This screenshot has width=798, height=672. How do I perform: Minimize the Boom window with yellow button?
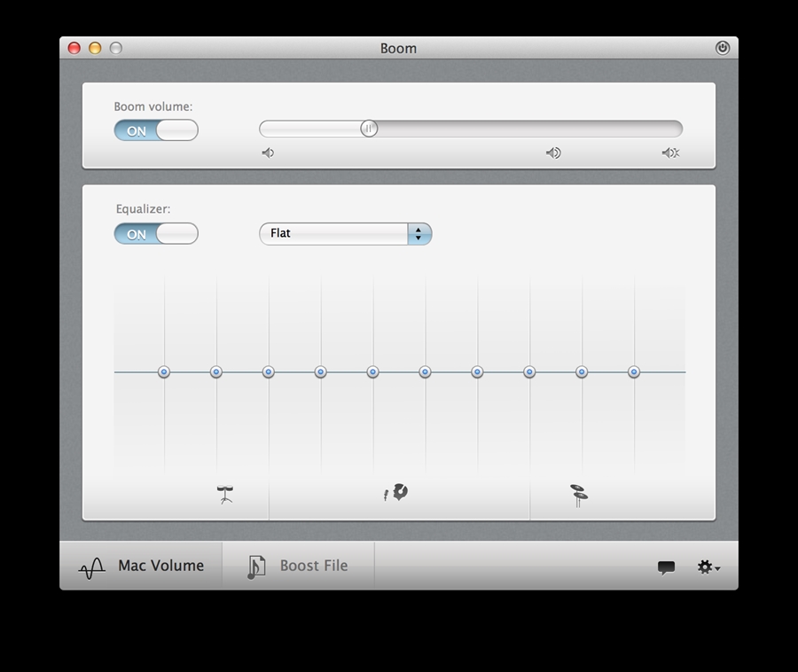tap(95, 48)
